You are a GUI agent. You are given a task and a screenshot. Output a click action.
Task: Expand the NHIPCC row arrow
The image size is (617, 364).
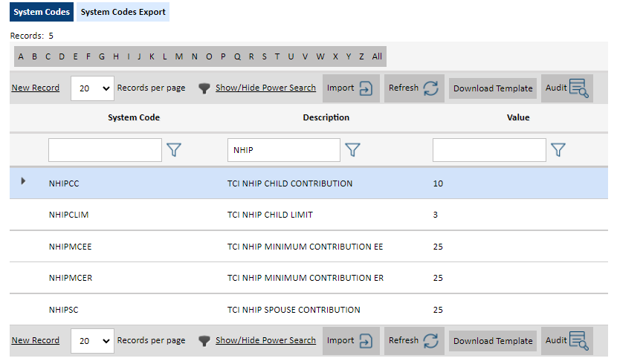click(x=23, y=181)
